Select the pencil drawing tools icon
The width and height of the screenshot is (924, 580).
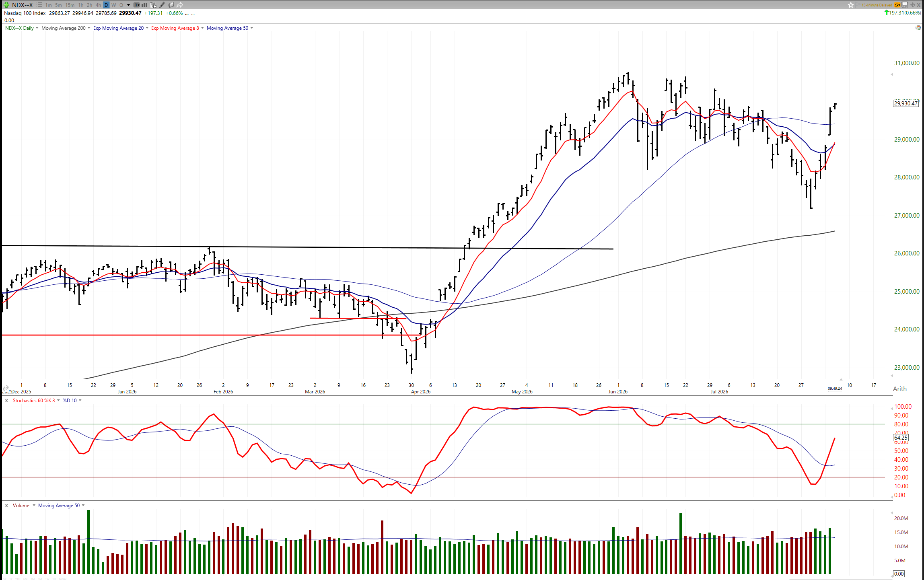click(162, 5)
